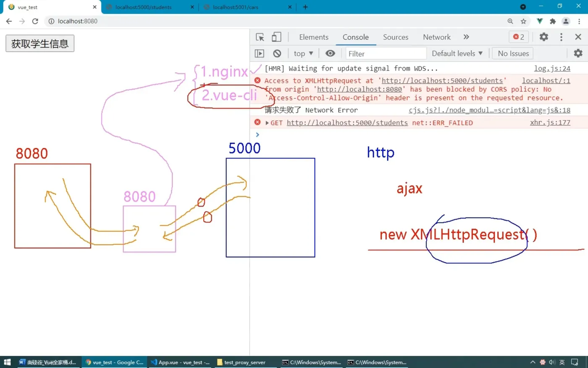Open the xhr.js:177 source link
This screenshot has width=588, height=368.
[x=550, y=122]
